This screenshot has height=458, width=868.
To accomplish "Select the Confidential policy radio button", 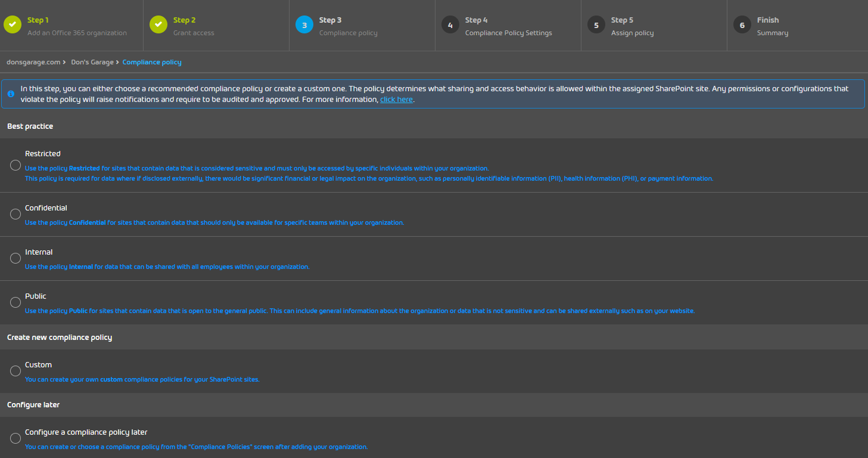I will (x=15, y=214).
